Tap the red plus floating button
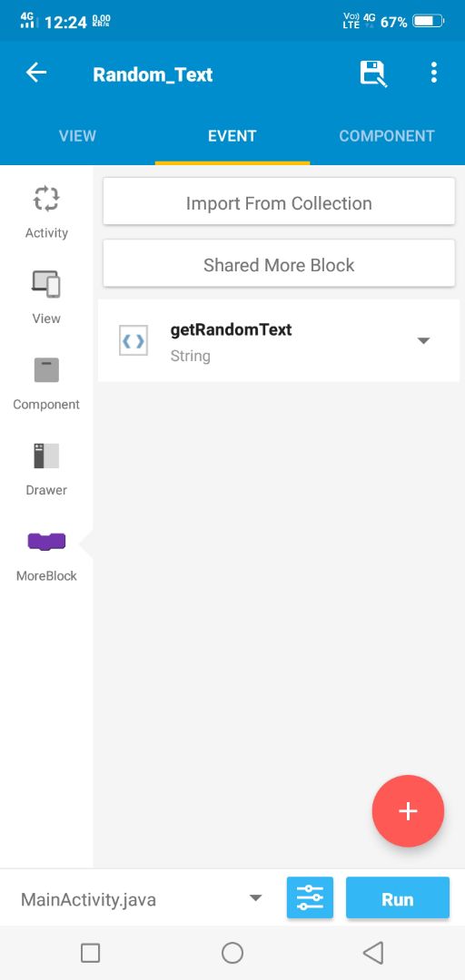Image resolution: width=465 pixels, height=980 pixels. point(408,811)
